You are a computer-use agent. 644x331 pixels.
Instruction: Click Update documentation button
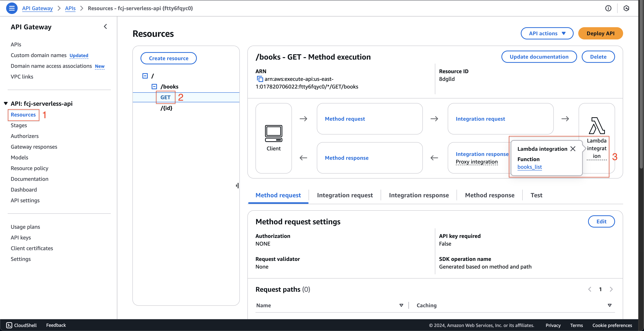pos(538,57)
